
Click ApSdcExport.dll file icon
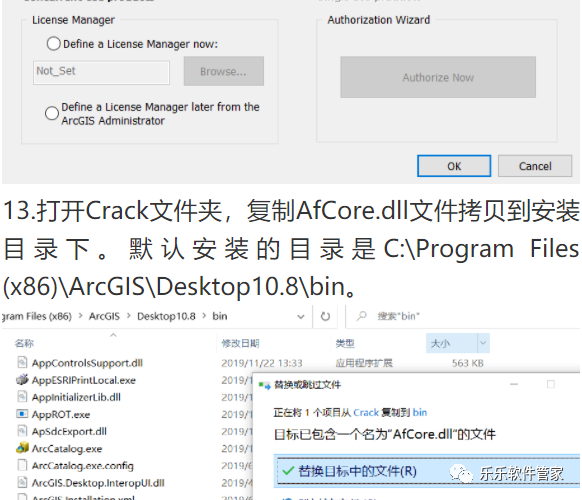tap(22, 431)
